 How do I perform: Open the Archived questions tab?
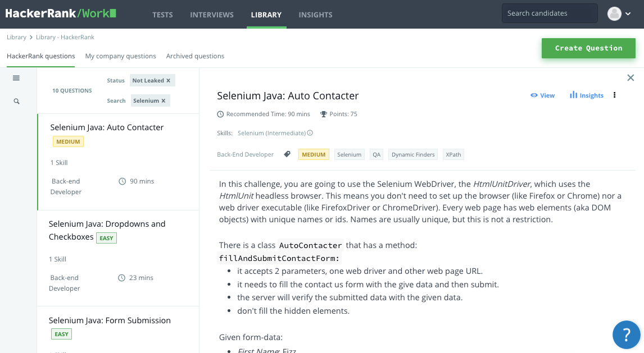coord(195,56)
